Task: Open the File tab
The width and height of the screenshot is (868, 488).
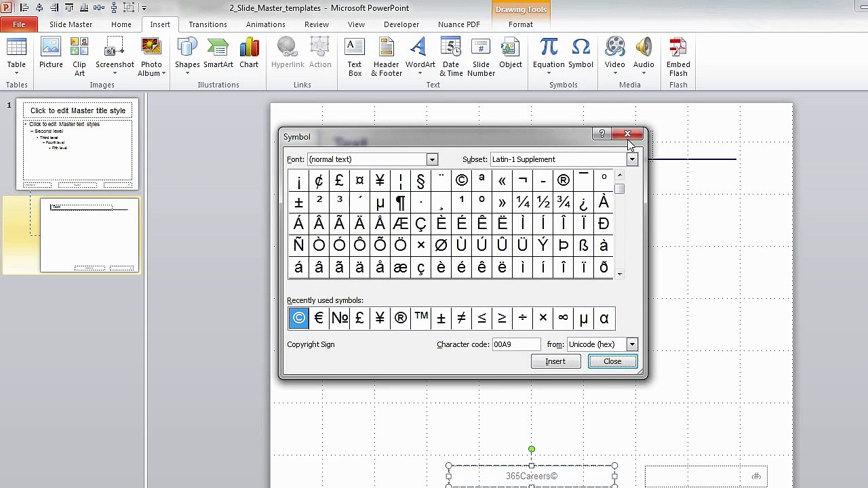Action: 19,24
